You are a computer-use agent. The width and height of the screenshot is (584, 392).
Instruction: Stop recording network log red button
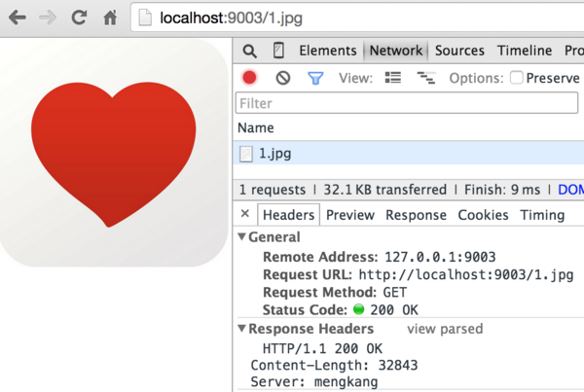point(250,78)
